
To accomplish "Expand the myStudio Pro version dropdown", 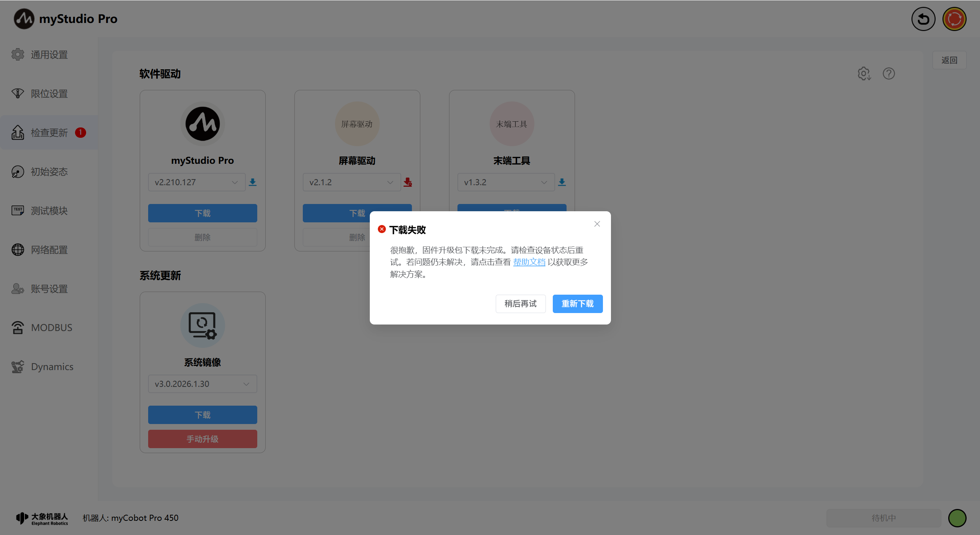I will (197, 182).
